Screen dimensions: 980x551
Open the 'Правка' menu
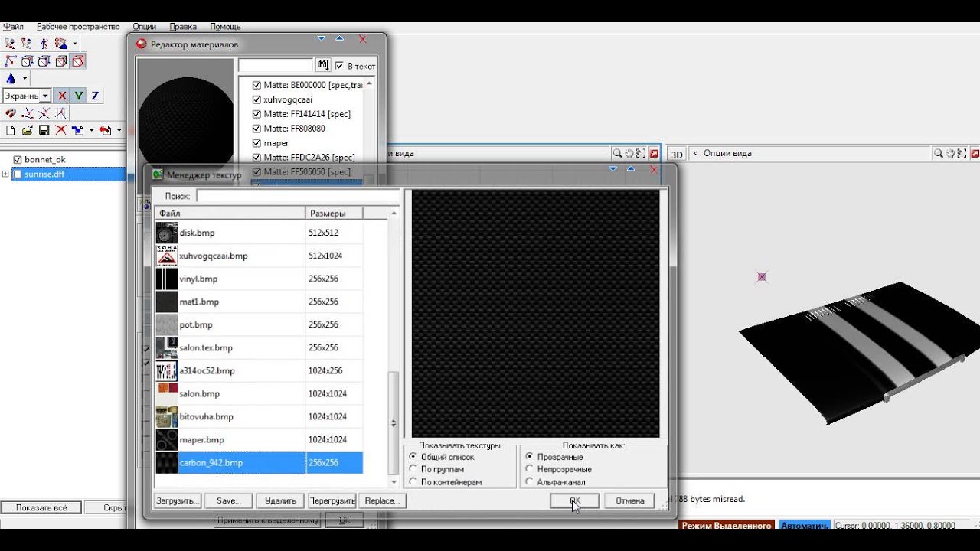click(183, 27)
